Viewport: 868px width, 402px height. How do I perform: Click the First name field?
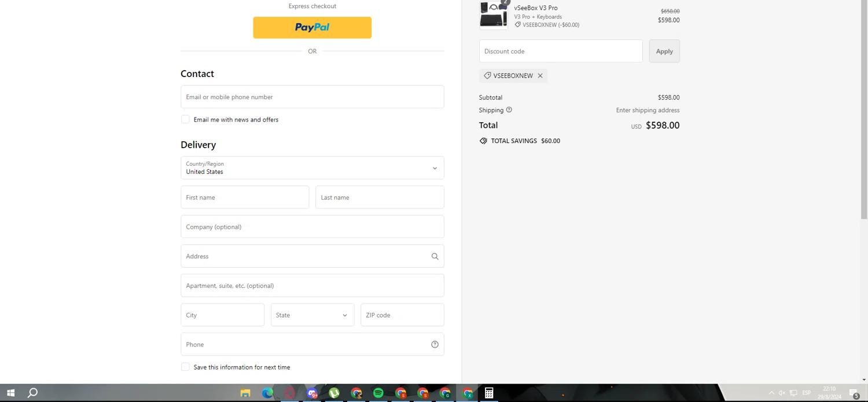click(245, 198)
